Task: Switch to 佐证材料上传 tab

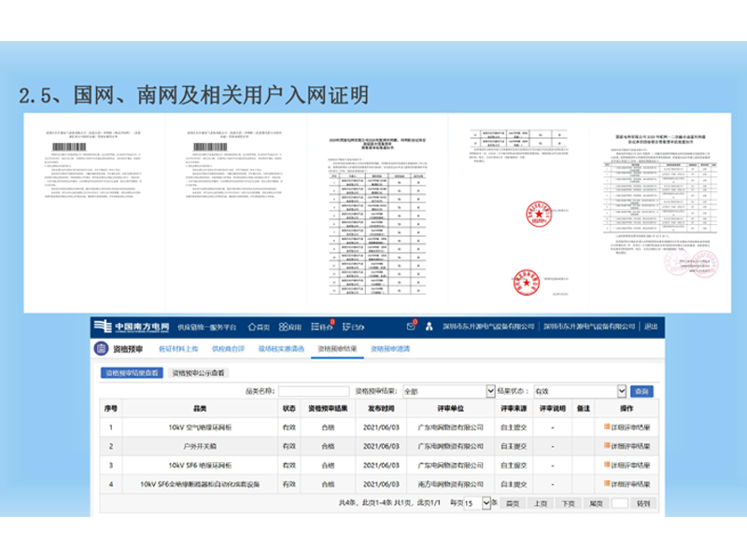Action: [178, 349]
